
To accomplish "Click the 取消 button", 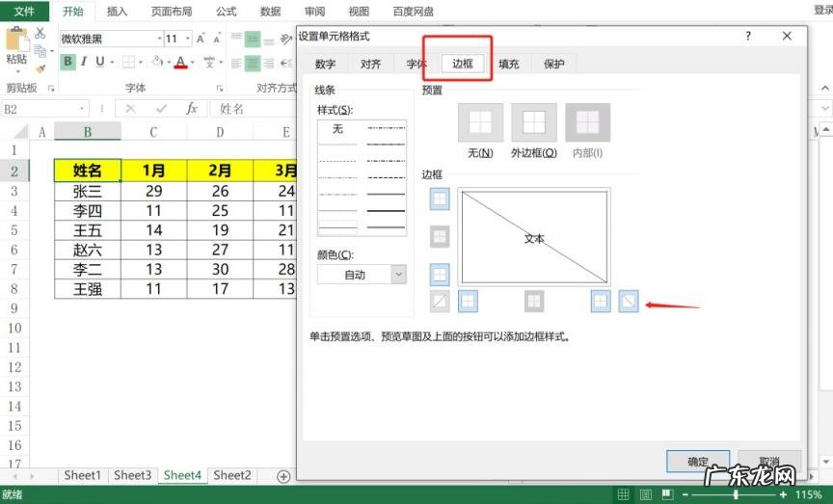I will point(768,462).
